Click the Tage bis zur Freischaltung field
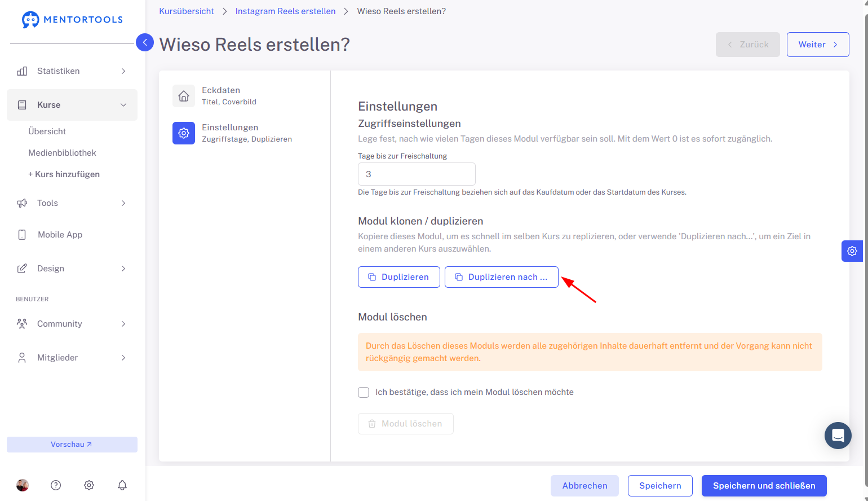This screenshot has height=501, width=868. click(417, 174)
